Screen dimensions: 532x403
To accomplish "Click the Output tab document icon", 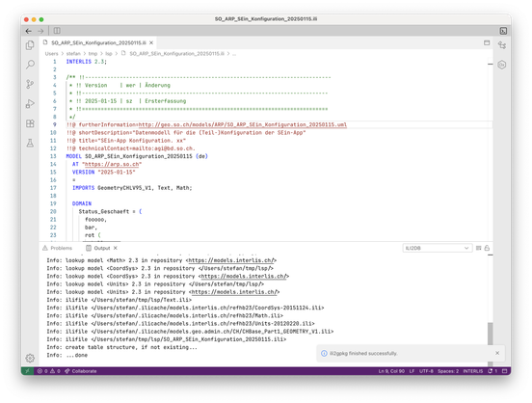I will tap(89, 248).
